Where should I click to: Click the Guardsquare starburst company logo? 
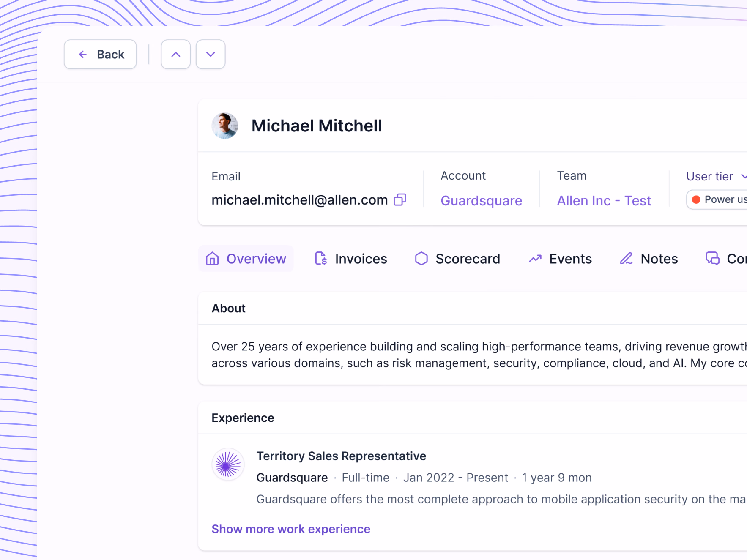coord(228,464)
